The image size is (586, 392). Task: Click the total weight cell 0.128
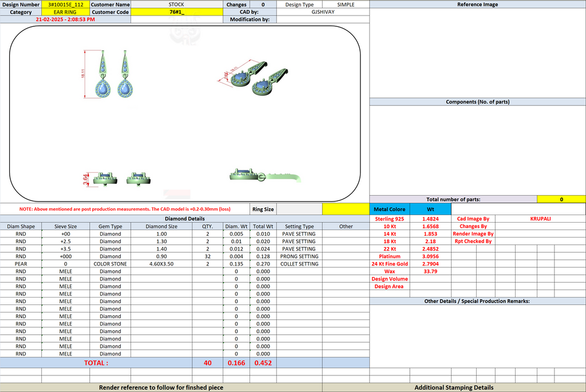pos(263,256)
